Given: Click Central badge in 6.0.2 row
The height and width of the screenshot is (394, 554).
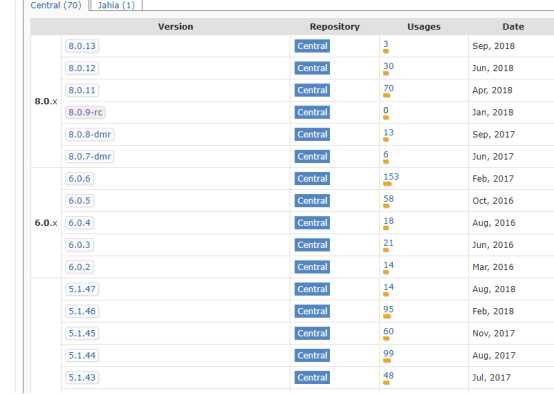Looking at the screenshot, I should pyautogui.click(x=312, y=267).
